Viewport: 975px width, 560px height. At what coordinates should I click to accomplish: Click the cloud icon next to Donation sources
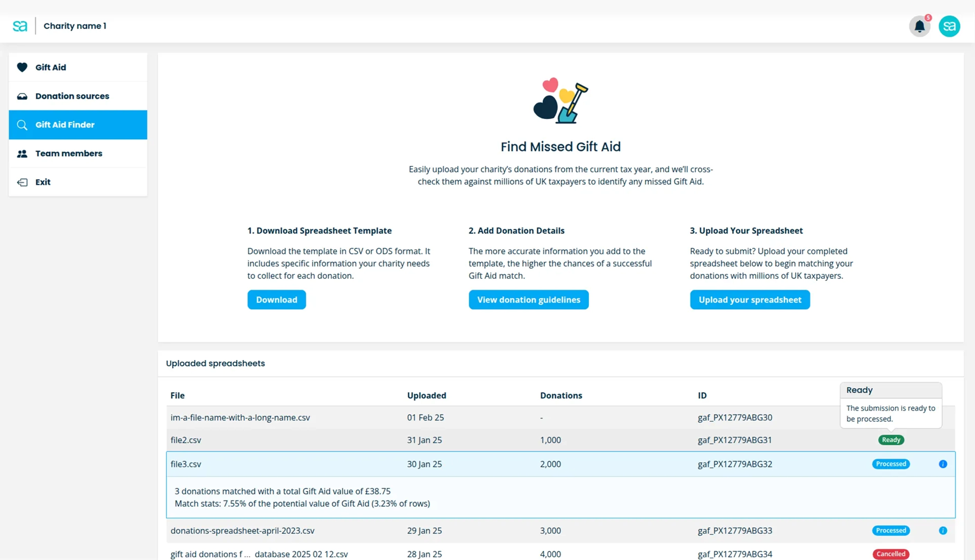tap(22, 96)
